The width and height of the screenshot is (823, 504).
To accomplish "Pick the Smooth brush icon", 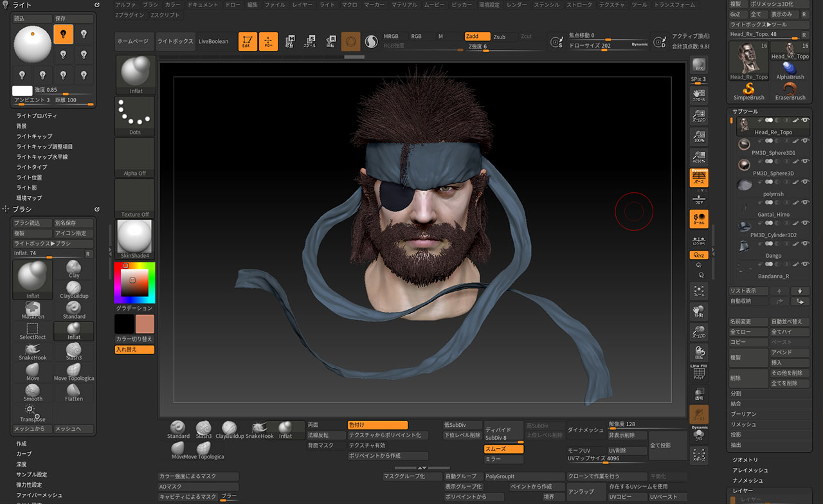I will (x=33, y=392).
